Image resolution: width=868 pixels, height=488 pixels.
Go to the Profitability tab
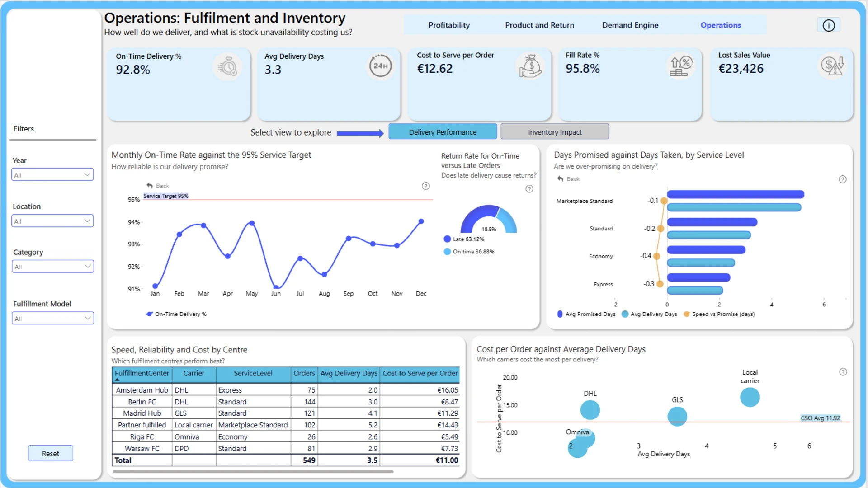click(x=449, y=25)
